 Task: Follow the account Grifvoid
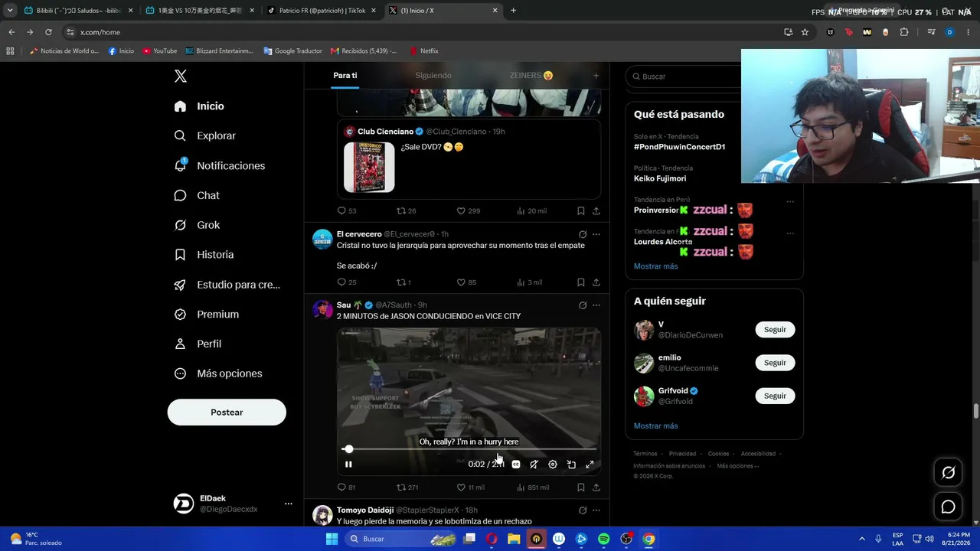click(x=775, y=396)
